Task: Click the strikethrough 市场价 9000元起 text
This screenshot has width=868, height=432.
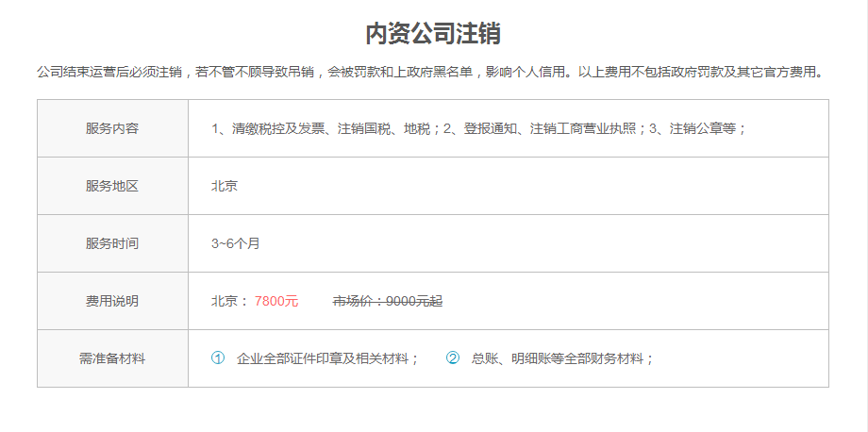Action: click(x=387, y=301)
